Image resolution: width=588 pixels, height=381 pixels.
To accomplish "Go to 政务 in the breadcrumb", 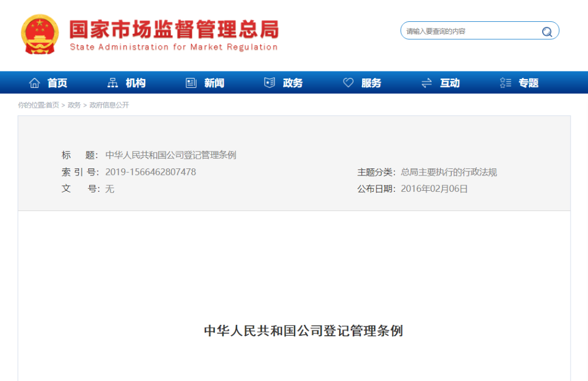I will click(74, 105).
